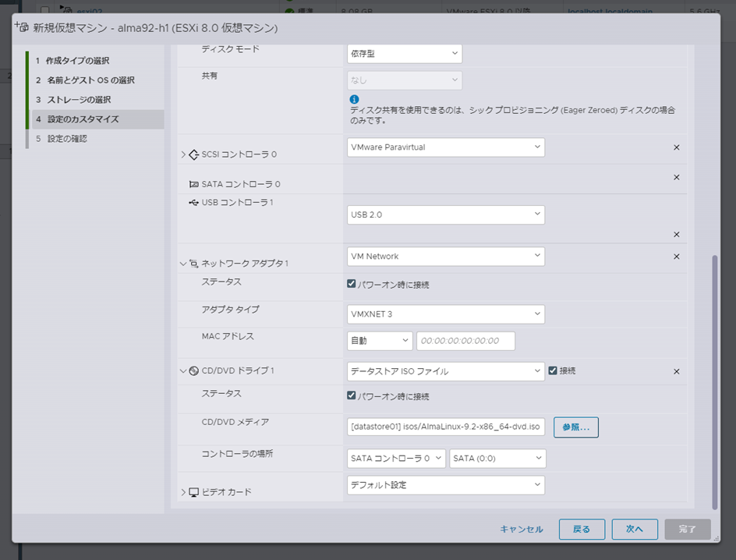Viewport: 736px width, 560px height.
Task: Remove ネットワーク アダプタ 1 with its X
Action: point(677,257)
